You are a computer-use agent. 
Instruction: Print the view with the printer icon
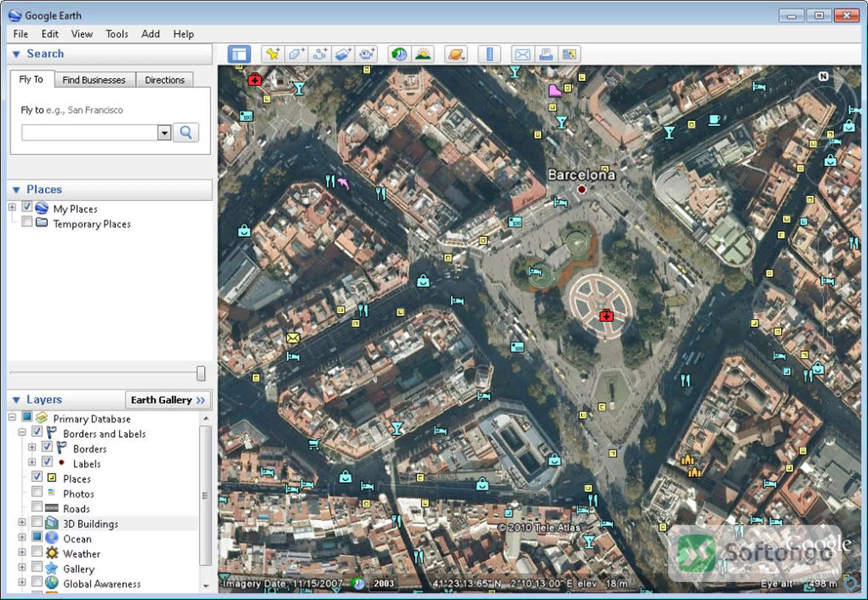[x=546, y=54]
